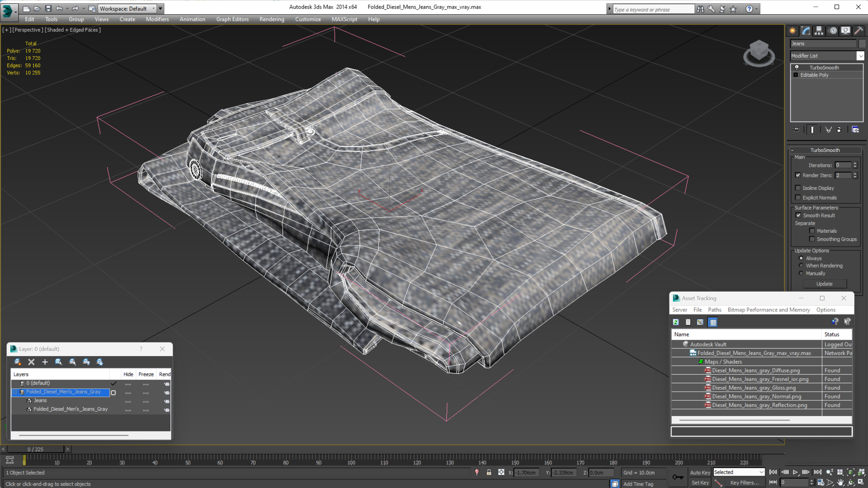This screenshot has width=868, height=488.
Task: Open the Display command panel tab
Action: point(845,31)
